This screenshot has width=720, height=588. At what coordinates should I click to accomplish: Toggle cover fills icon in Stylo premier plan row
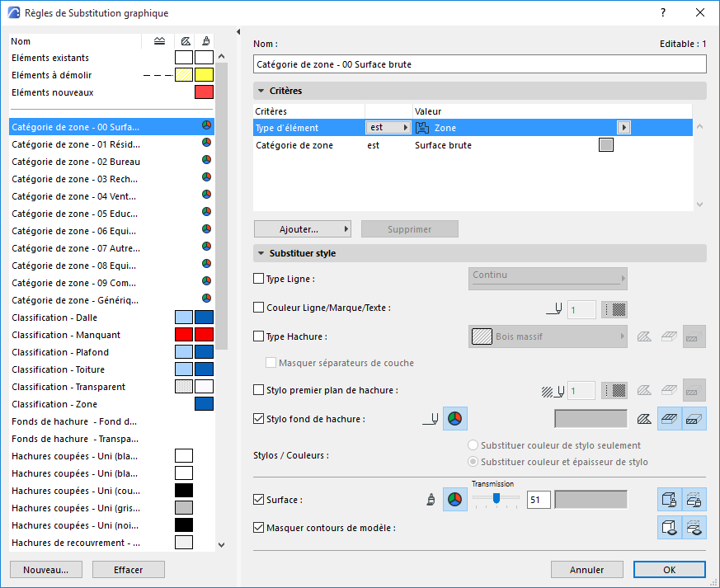pos(669,391)
